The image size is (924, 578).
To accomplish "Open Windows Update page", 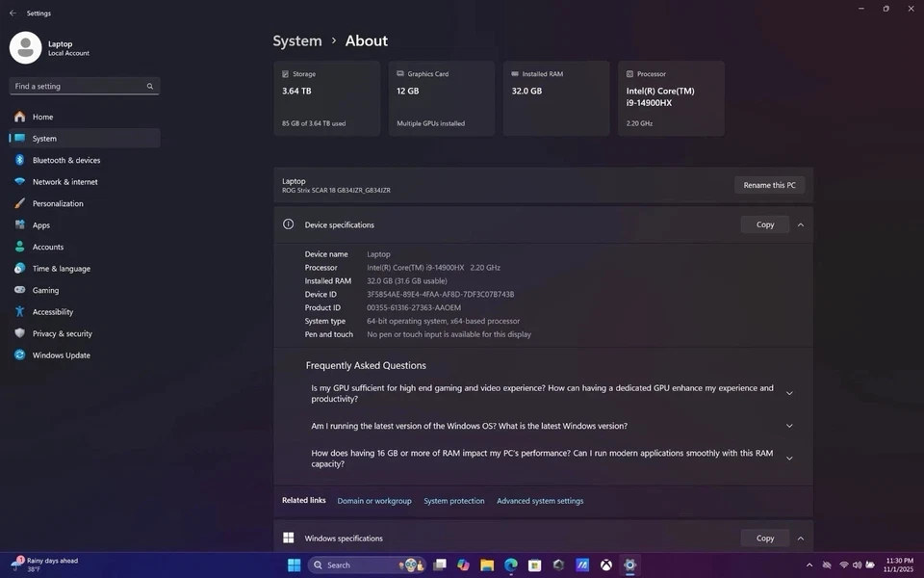I will tap(61, 355).
